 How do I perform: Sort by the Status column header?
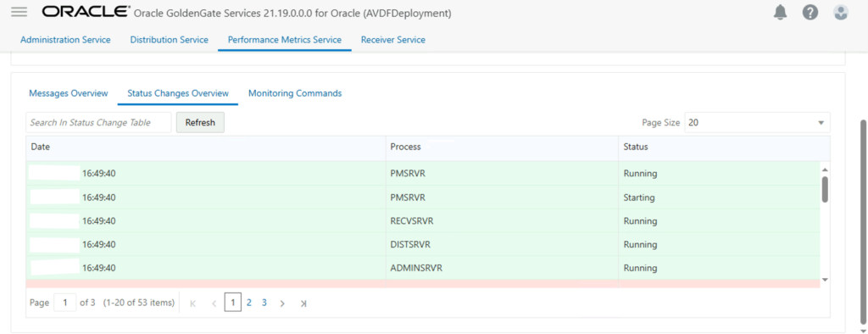point(724,147)
